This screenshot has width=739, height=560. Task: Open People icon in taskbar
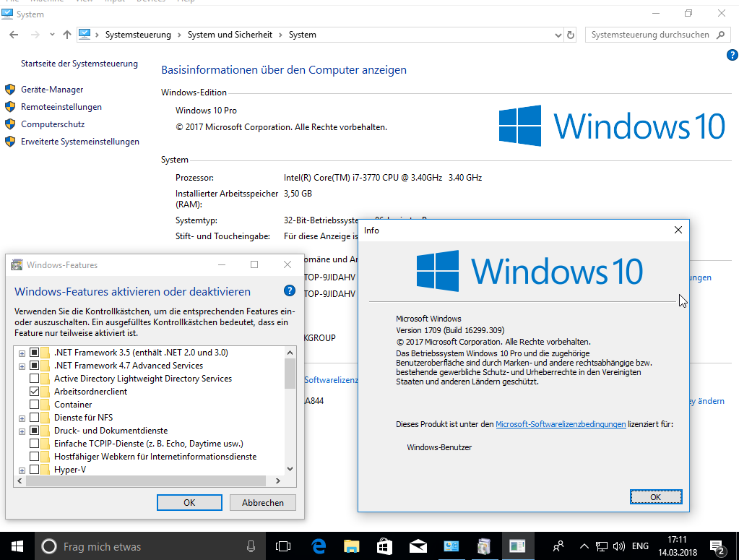[x=558, y=546]
